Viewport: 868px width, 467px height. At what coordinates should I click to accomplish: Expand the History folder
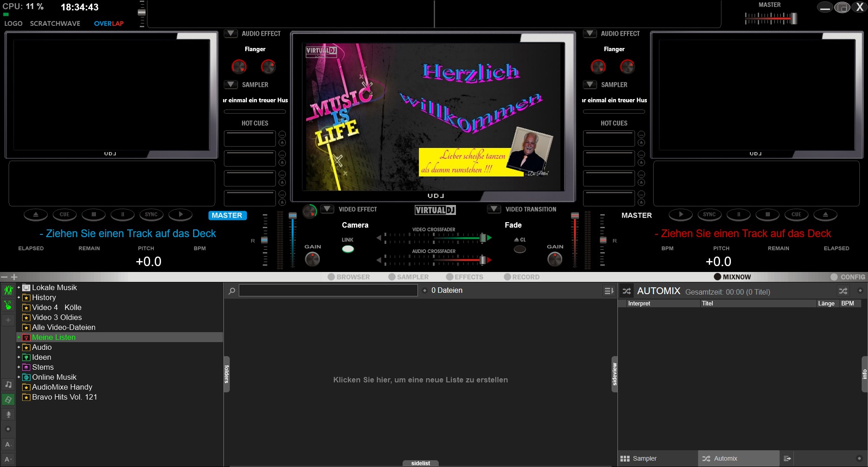[x=19, y=297]
